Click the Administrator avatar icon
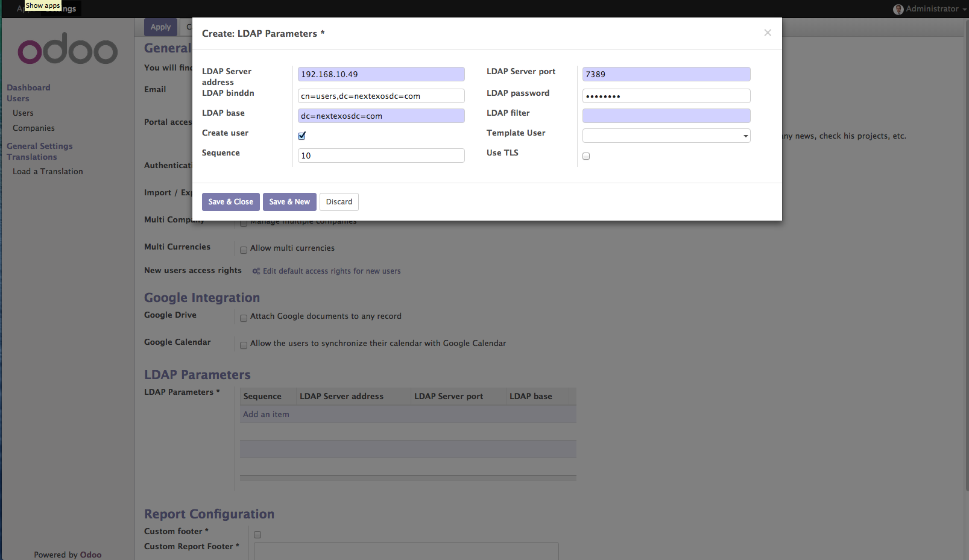The width and height of the screenshot is (969, 560). (x=898, y=9)
